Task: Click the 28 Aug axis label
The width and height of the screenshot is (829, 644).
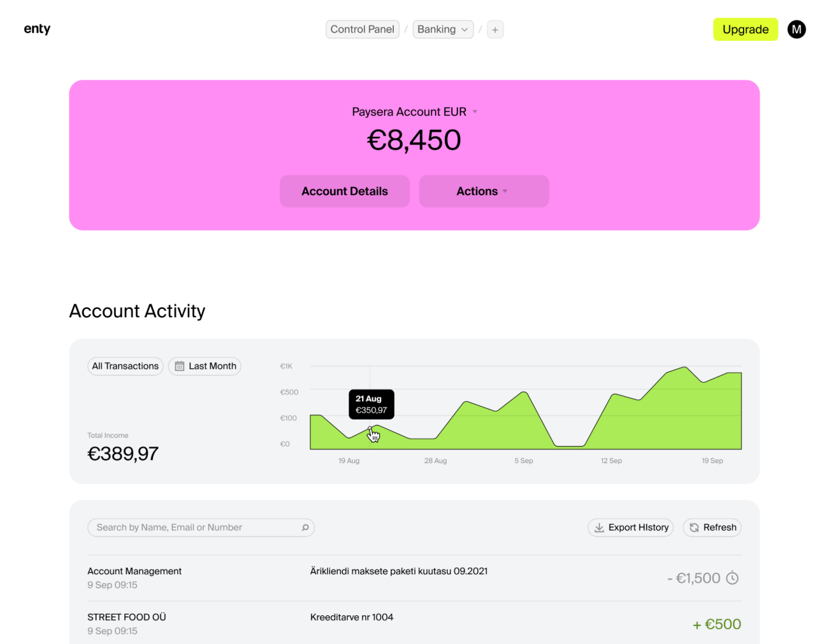Action: pyautogui.click(x=435, y=461)
